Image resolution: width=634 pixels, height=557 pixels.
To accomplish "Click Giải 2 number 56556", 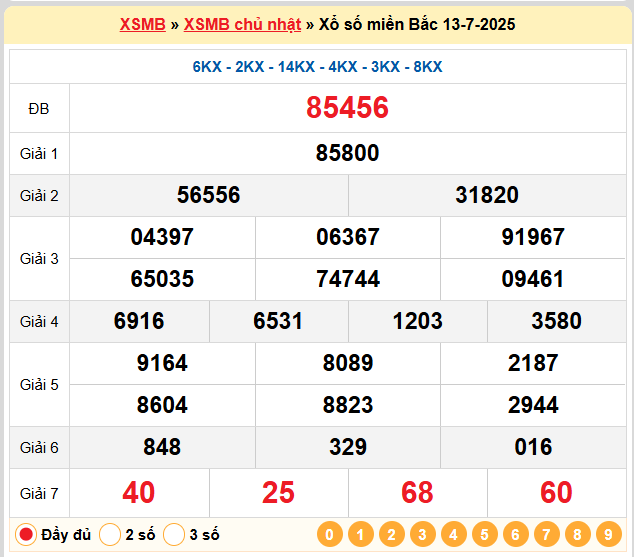I will (209, 195).
